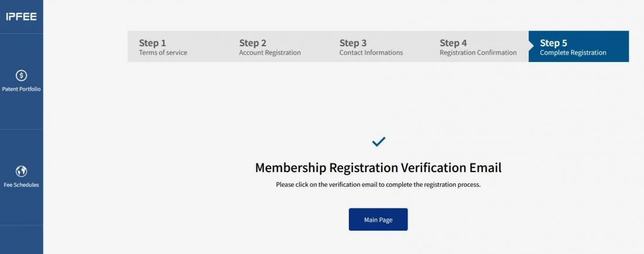Image resolution: width=644 pixels, height=254 pixels.
Task: Click the blue checkmark icon
Action: tap(379, 141)
